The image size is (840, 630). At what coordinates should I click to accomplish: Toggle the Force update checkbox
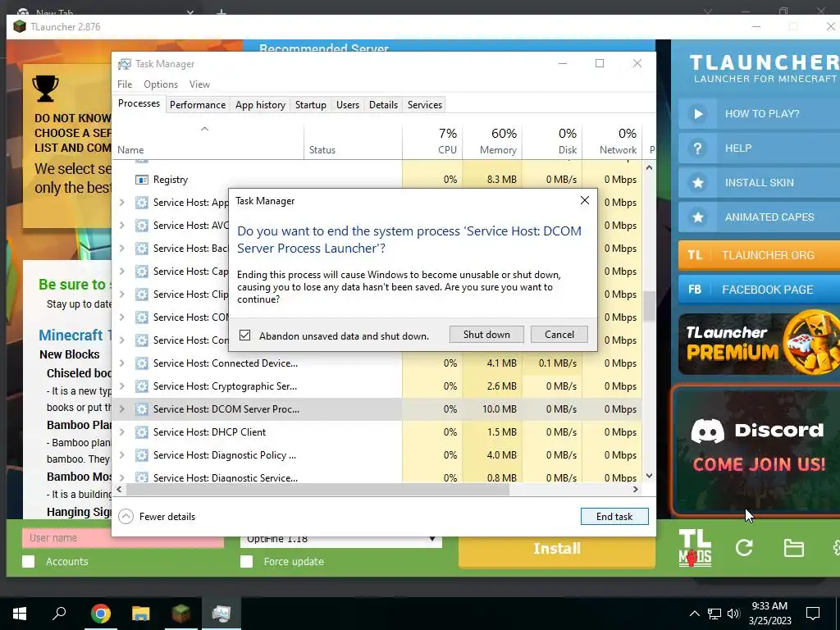pyautogui.click(x=246, y=561)
